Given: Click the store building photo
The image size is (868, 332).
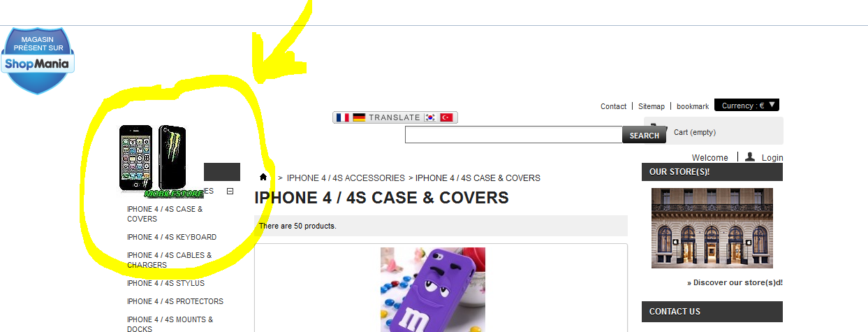Looking at the screenshot, I should tap(712, 228).
